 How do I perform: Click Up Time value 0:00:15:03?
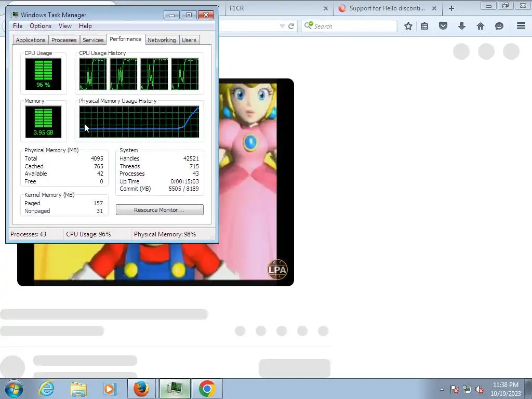(x=184, y=181)
